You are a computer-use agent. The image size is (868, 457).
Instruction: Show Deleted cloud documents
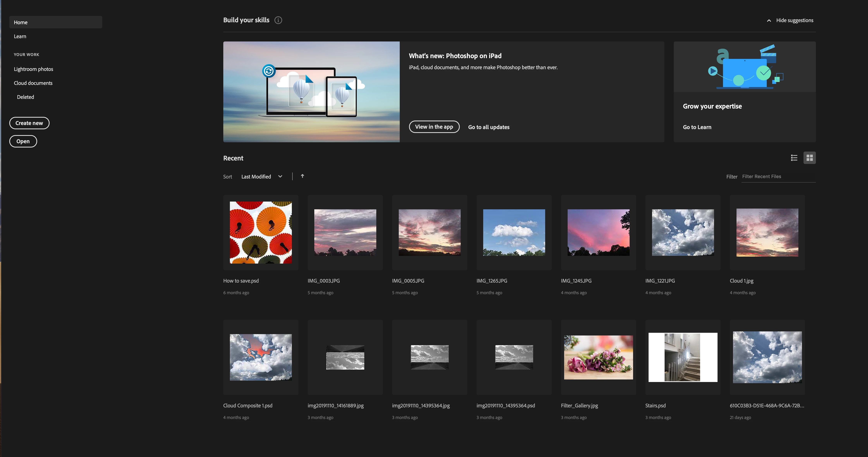coord(25,97)
